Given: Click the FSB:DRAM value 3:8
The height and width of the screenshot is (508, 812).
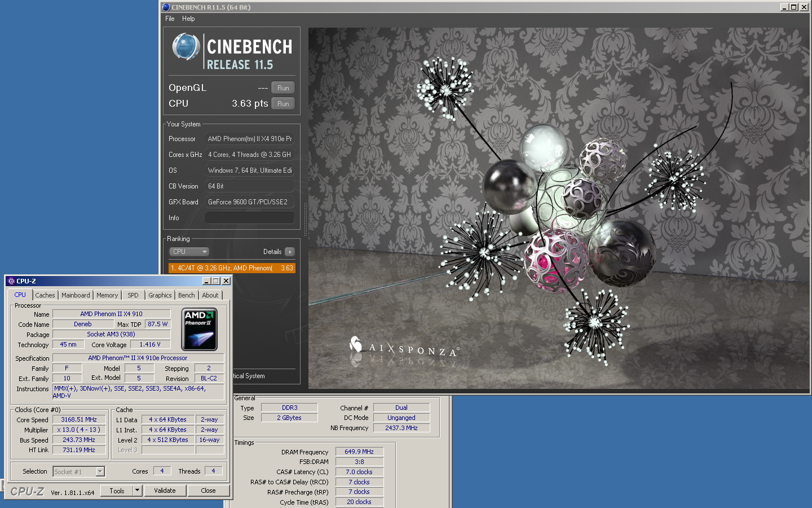Looking at the screenshot, I should pyautogui.click(x=359, y=462).
